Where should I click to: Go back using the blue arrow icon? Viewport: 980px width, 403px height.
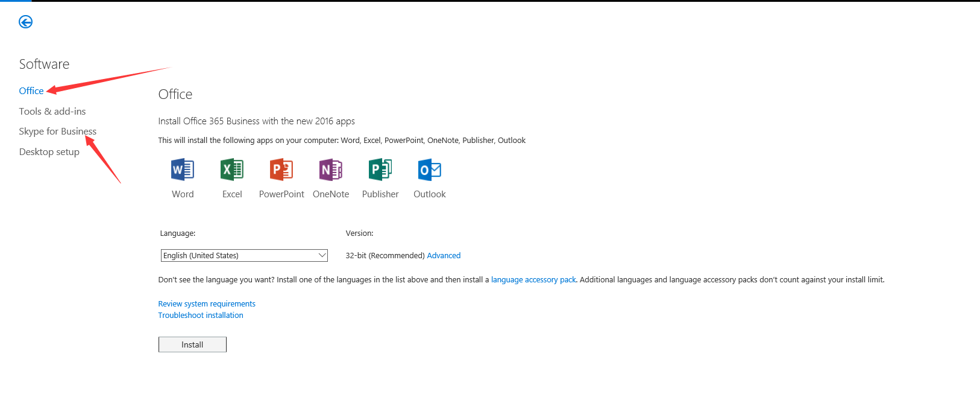click(25, 22)
